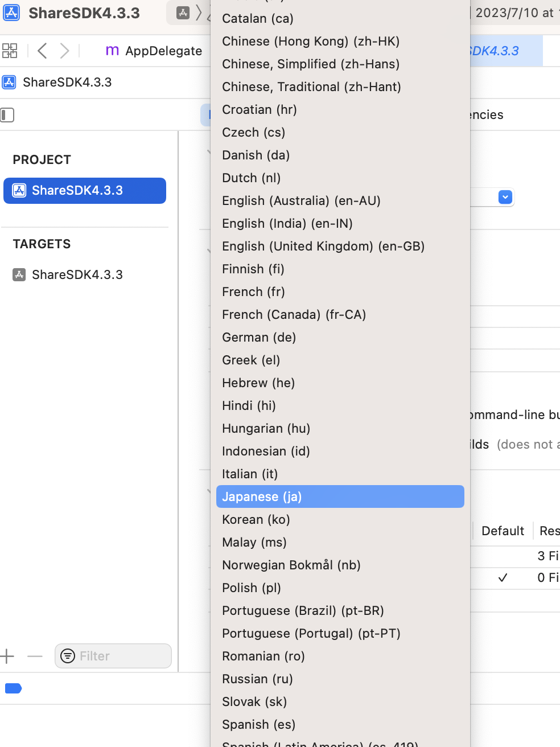The image size is (560, 747).
Task: Click the related items grid icon
Action: pos(10,51)
